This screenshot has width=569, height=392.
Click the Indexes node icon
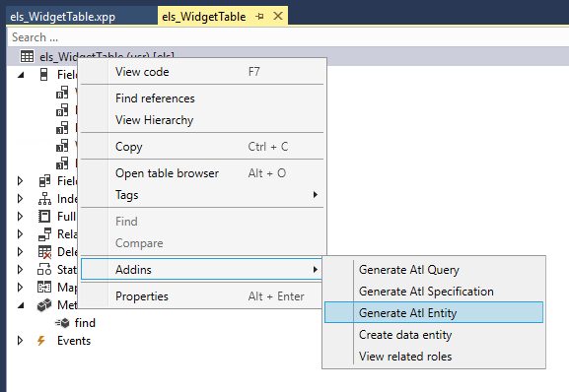44,199
